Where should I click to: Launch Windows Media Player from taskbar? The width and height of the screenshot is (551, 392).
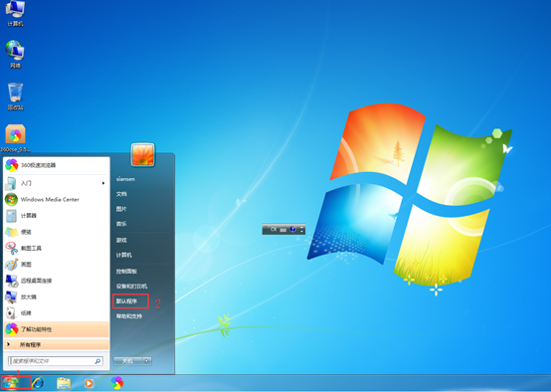pos(89,383)
